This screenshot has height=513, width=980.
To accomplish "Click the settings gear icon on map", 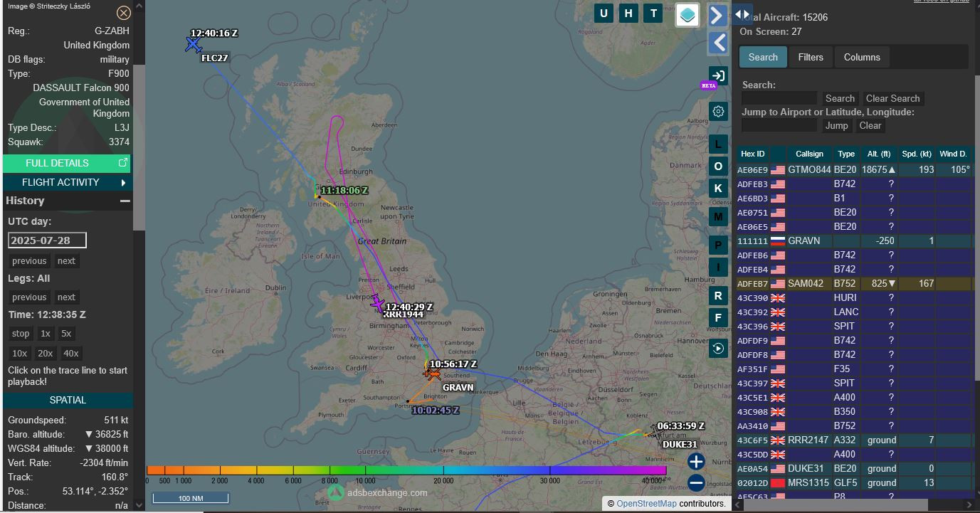I will point(718,111).
